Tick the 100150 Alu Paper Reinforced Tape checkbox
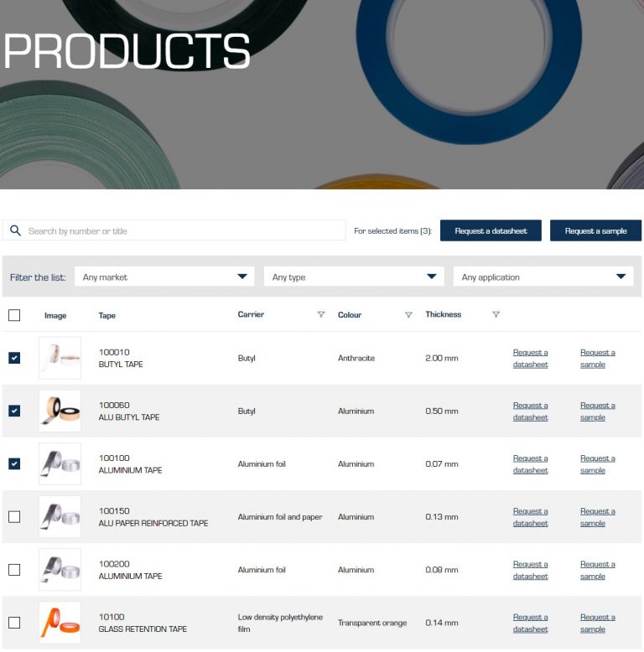Viewport: 644px width, 652px height. tap(14, 516)
